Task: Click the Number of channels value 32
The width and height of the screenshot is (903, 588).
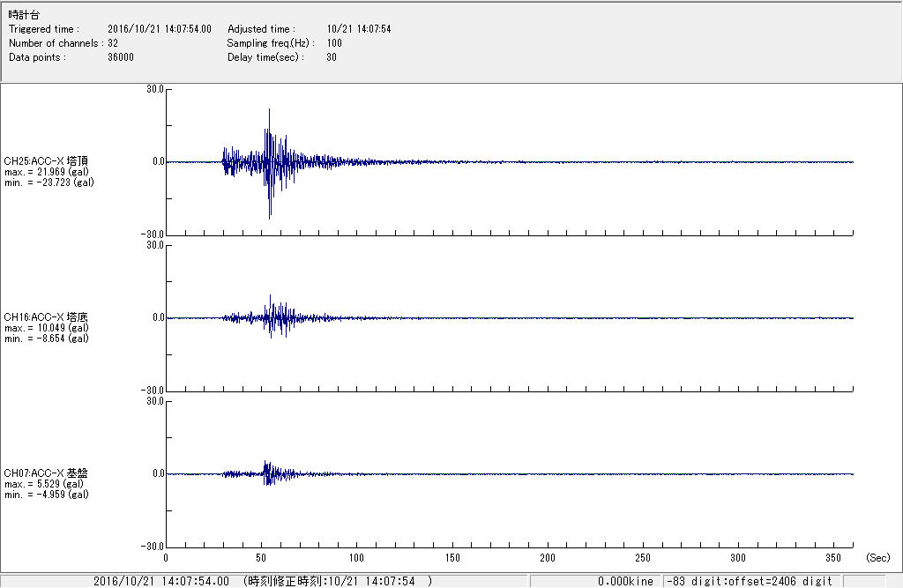Action: pyautogui.click(x=113, y=43)
